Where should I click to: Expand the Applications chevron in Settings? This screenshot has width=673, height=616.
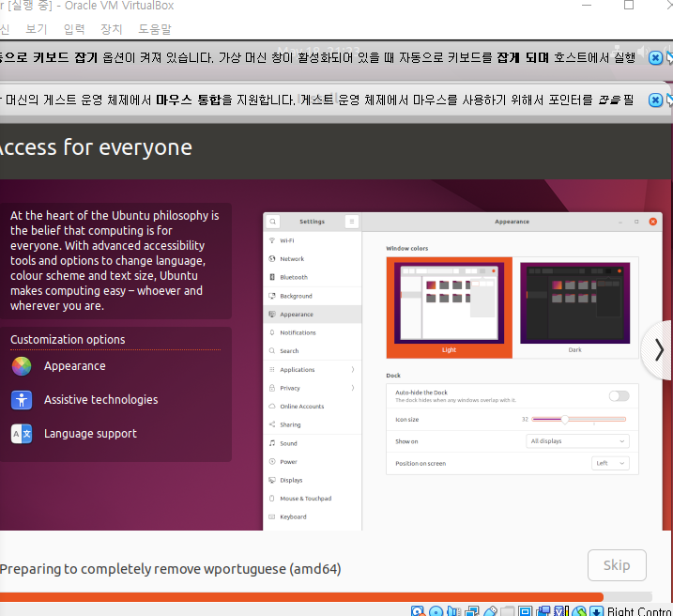pyautogui.click(x=353, y=370)
